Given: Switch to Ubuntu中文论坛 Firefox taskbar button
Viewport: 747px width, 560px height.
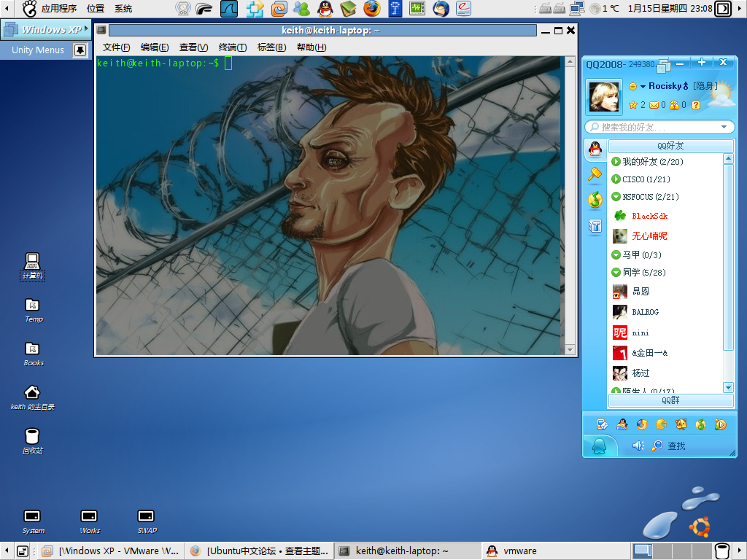Looking at the screenshot, I should [260, 551].
